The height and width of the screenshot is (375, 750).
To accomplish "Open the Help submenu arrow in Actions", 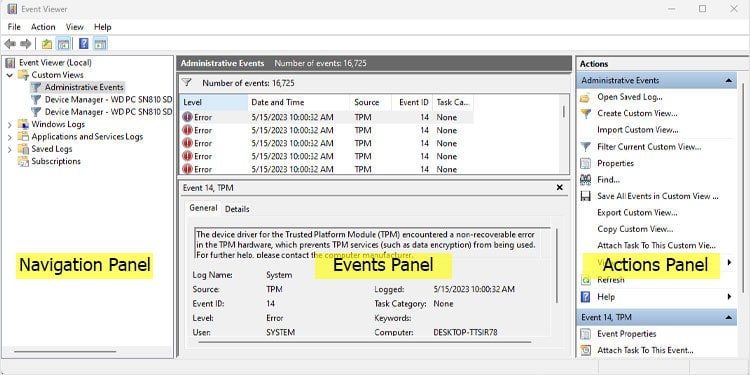I will coord(729,297).
